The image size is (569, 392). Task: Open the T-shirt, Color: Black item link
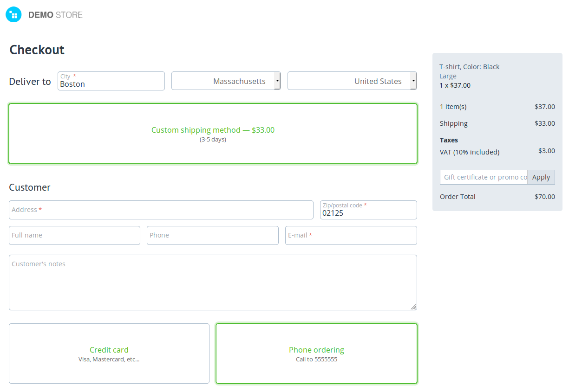click(470, 67)
